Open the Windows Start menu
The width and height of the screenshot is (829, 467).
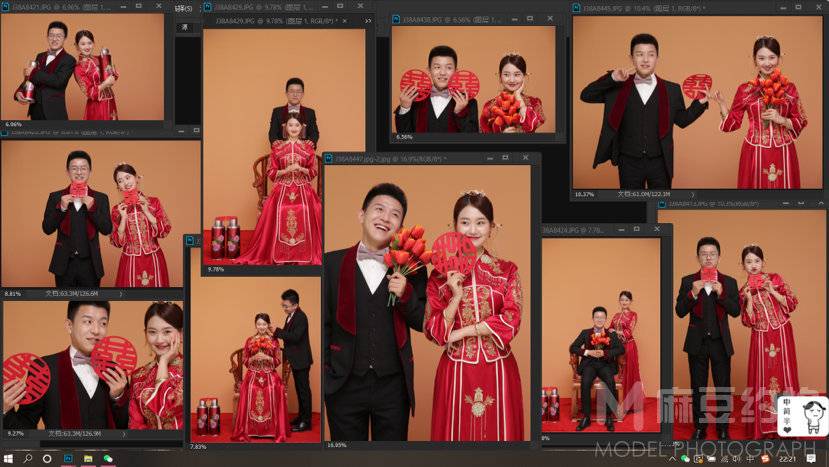pyautogui.click(x=8, y=459)
